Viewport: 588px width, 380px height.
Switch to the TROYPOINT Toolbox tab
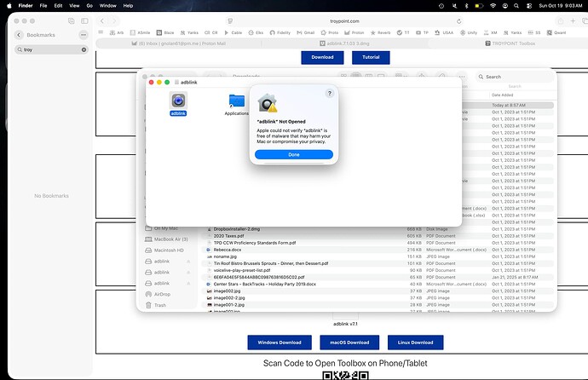[510, 43]
